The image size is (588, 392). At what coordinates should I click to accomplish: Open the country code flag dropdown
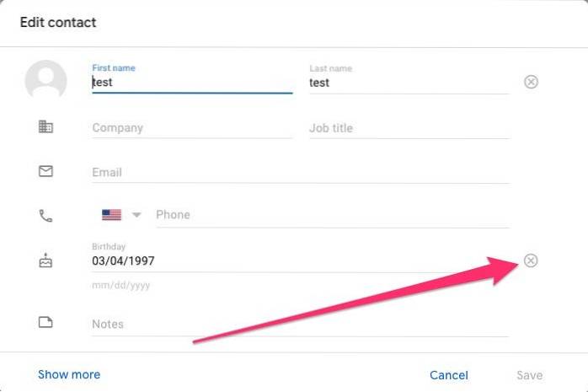tap(136, 215)
